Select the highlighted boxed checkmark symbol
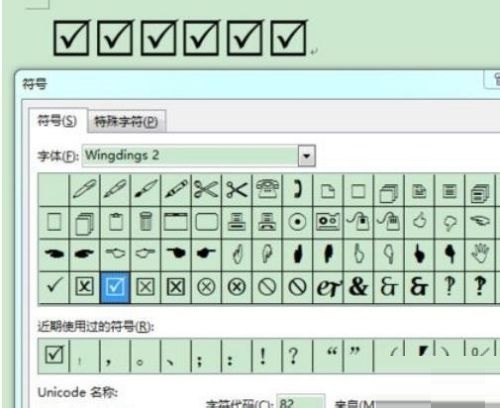The height and width of the screenshot is (408, 500). tap(115, 287)
